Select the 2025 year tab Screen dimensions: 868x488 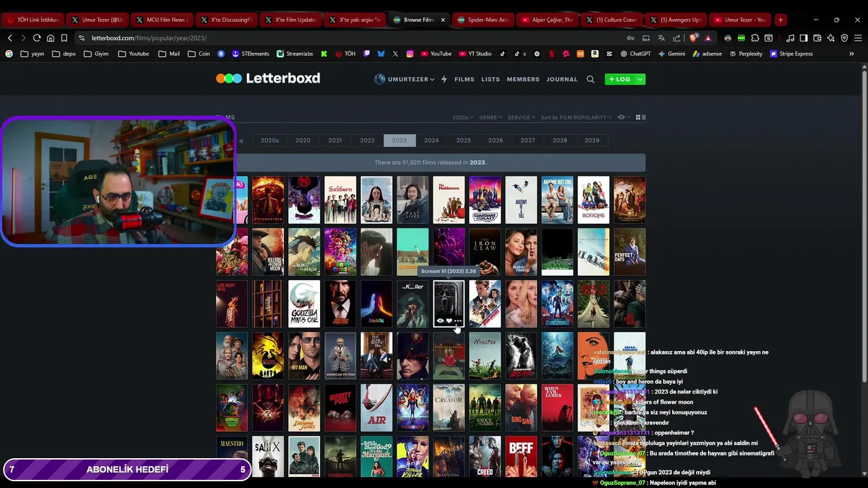(463, 140)
